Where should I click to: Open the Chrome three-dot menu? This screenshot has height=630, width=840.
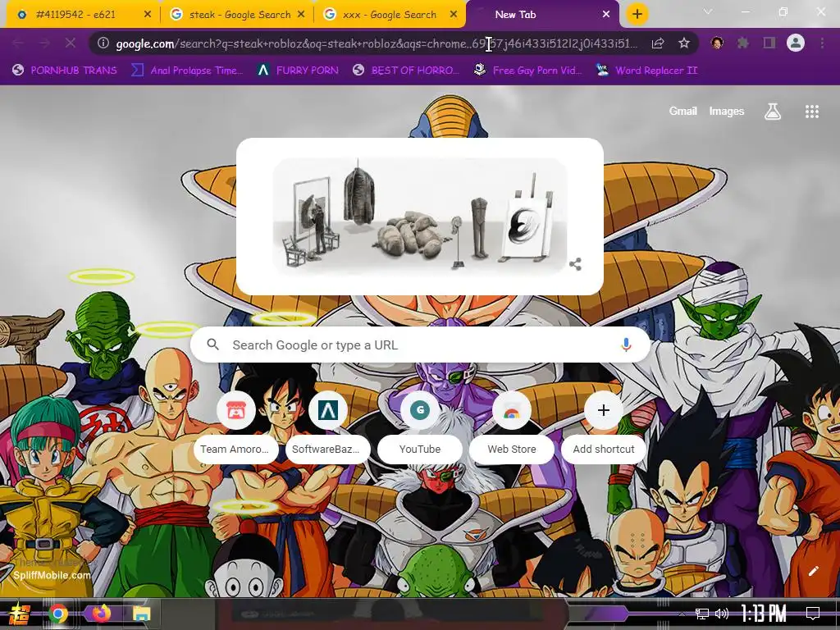pos(822,43)
